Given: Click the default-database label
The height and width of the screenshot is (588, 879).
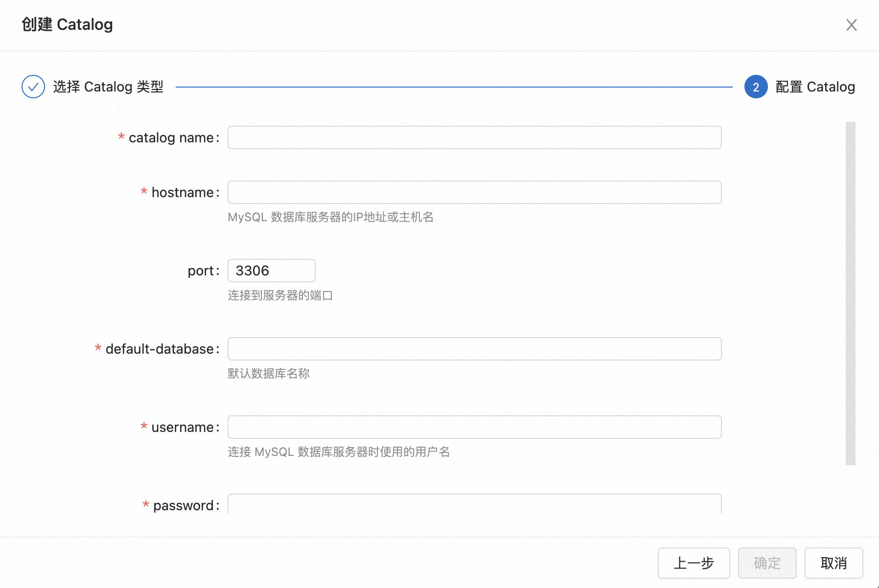Looking at the screenshot, I should point(160,349).
